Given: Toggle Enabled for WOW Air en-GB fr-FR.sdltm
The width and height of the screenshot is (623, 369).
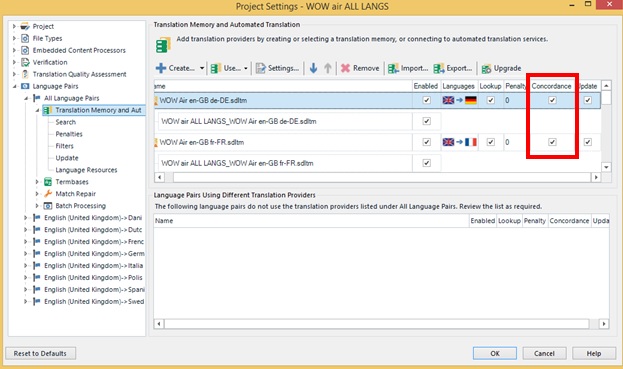Looking at the screenshot, I should [426, 142].
